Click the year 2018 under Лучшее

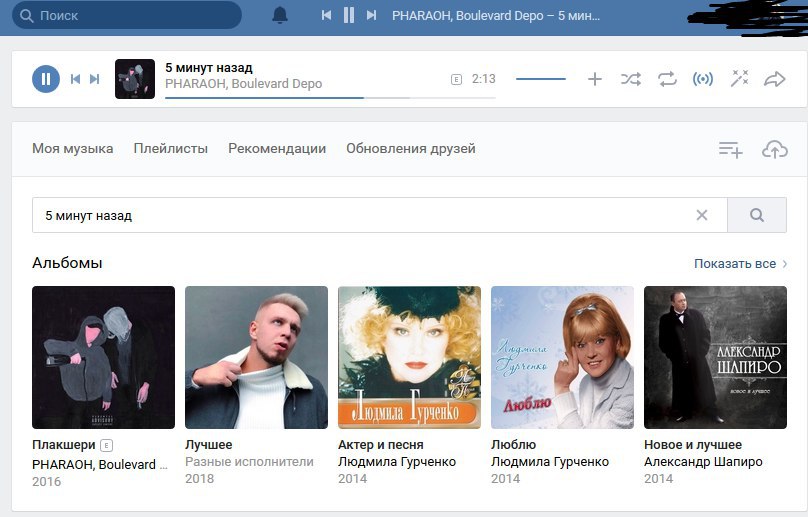coord(199,479)
